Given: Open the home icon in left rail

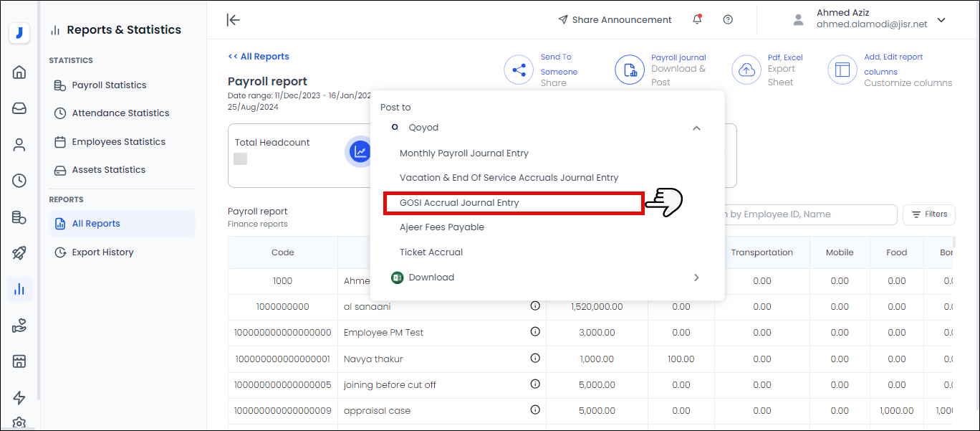Looking at the screenshot, I should pyautogui.click(x=19, y=72).
